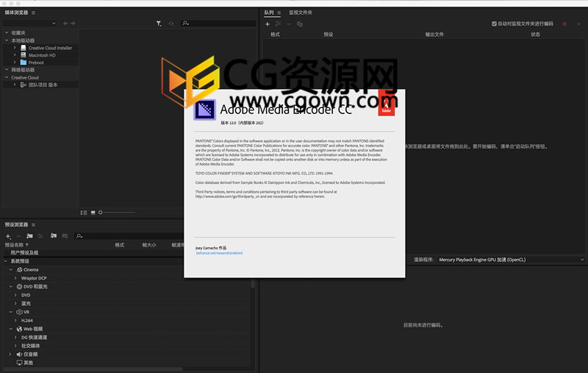This screenshot has height=373, width=588.
Task: Click the 输出文件 column header in queue
Action: (x=434, y=35)
